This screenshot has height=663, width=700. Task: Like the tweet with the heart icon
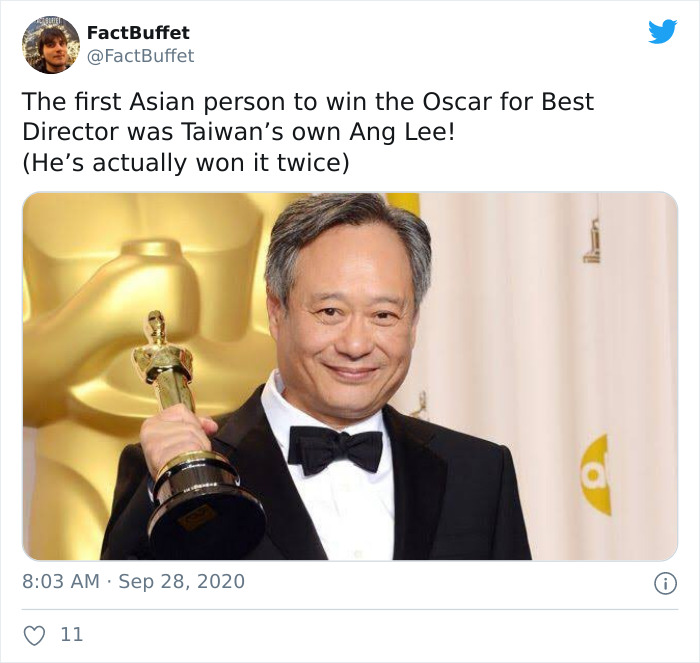(34, 635)
